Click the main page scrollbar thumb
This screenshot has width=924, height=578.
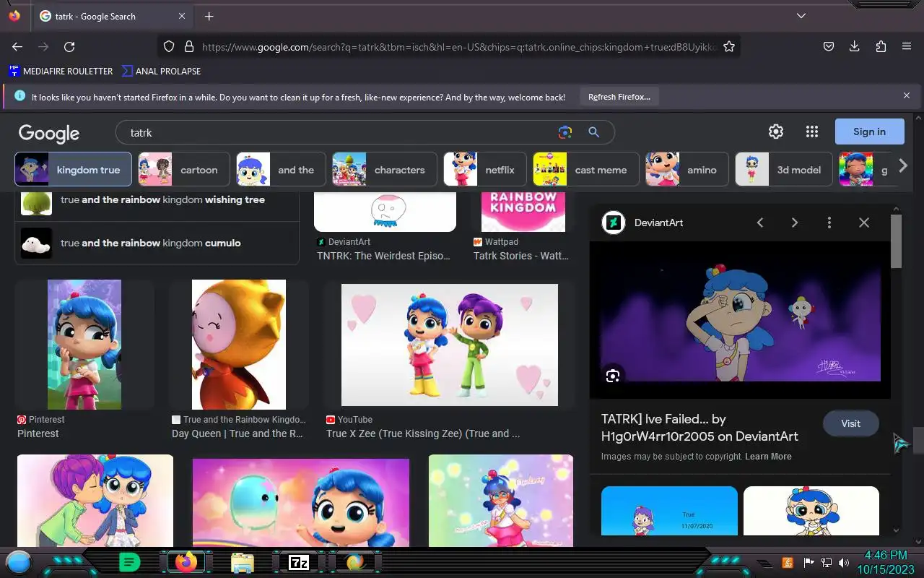coord(918,440)
